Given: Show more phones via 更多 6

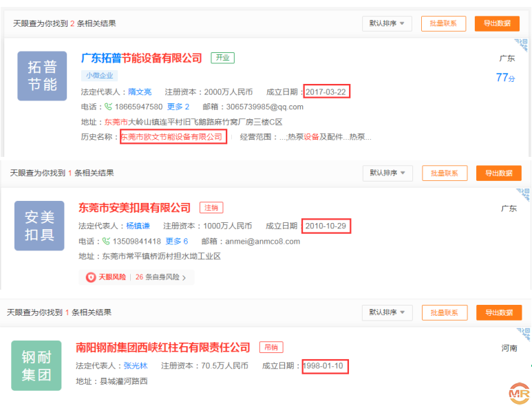Looking at the screenshot, I should [177, 242].
